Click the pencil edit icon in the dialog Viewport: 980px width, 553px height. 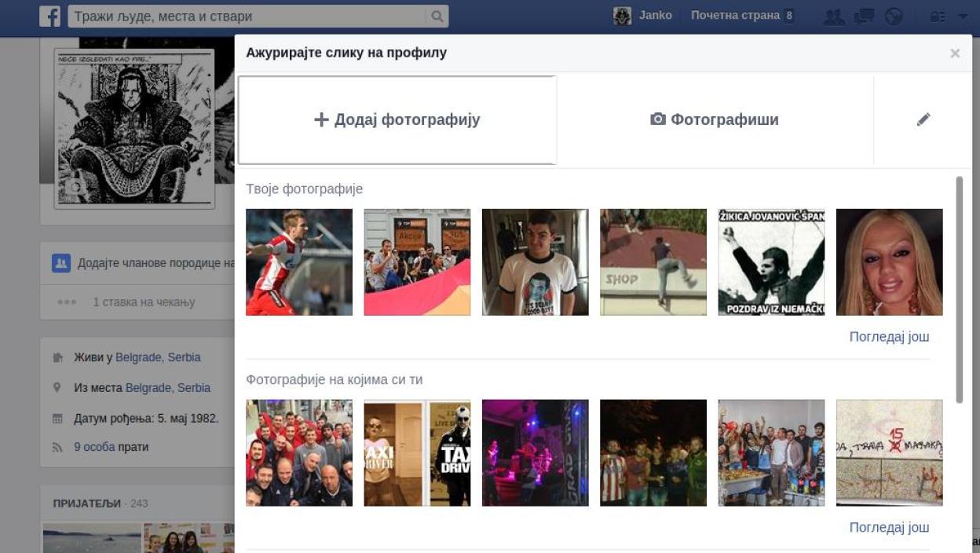(923, 119)
